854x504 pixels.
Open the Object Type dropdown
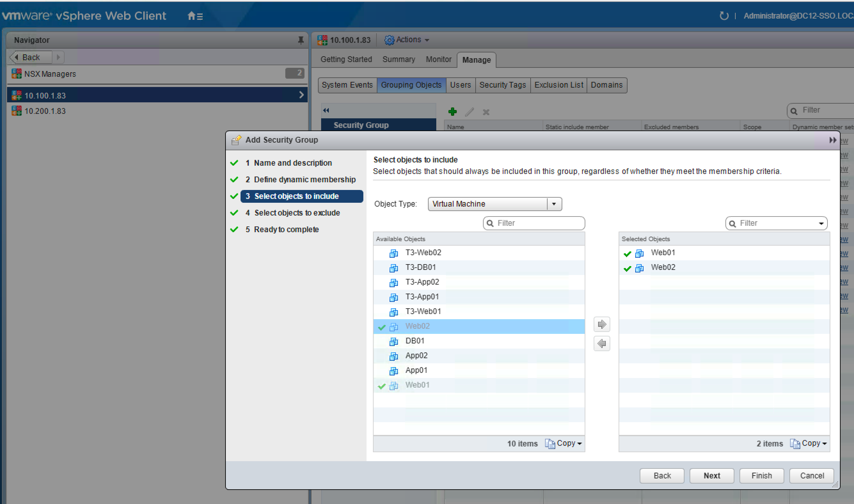554,204
